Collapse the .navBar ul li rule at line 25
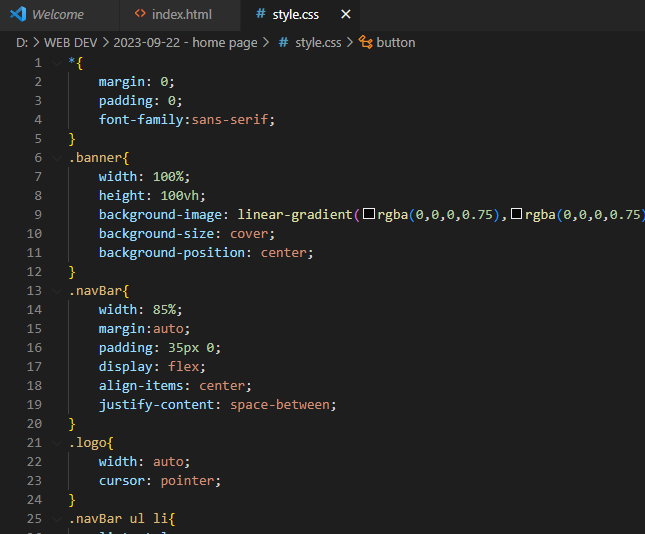 (x=57, y=519)
